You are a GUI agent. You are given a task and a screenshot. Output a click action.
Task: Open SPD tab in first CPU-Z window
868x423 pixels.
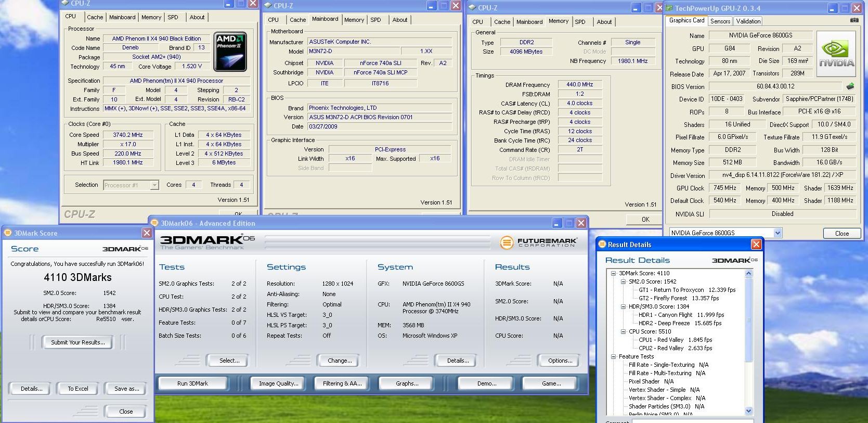point(173,17)
